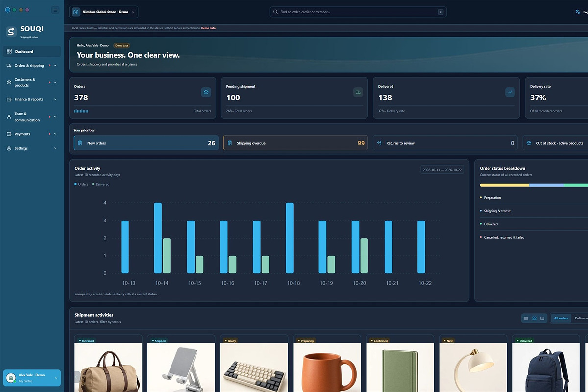Click the SOUQI logo icon
588x392 pixels.
coord(11,31)
